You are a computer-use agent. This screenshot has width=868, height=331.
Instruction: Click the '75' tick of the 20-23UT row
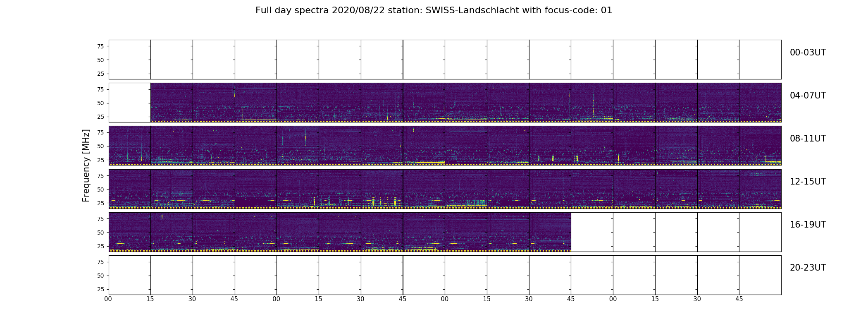point(100,262)
